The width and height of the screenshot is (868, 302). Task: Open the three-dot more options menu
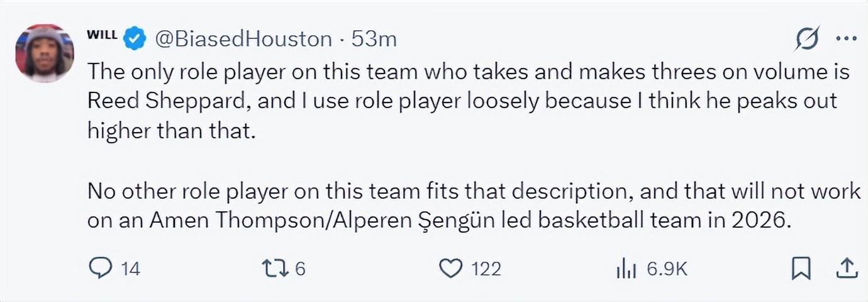[x=845, y=39]
